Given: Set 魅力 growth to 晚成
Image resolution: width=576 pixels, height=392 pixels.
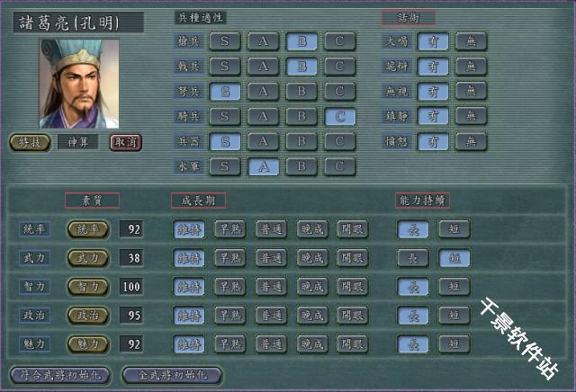Looking at the screenshot, I should [x=312, y=344].
